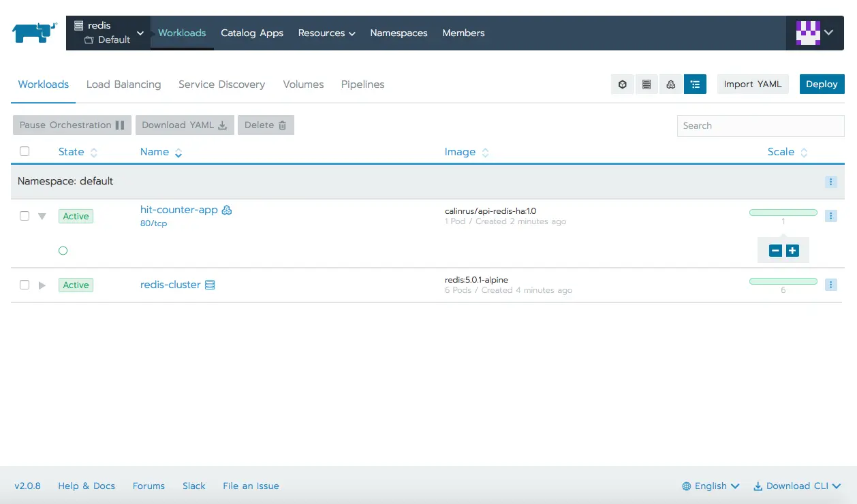Viewport: 857px width, 504px height.
Task: Open the Workloads top navigation item
Action: pos(182,33)
